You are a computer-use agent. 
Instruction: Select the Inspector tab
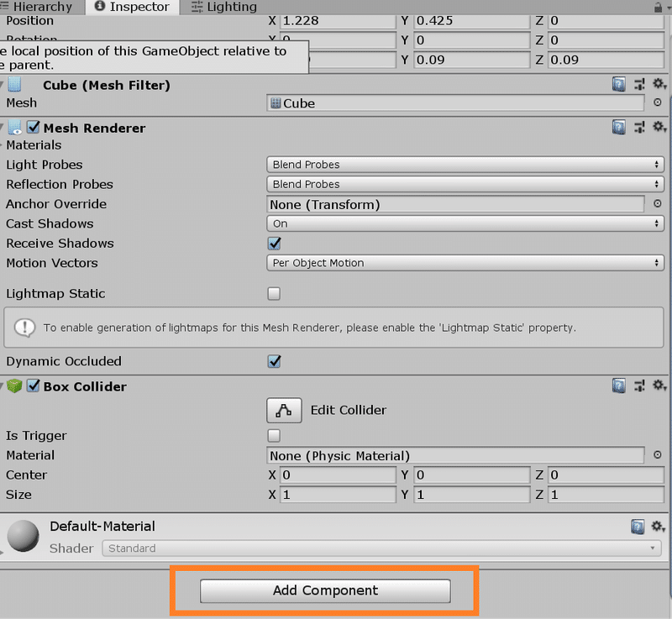(x=132, y=7)
